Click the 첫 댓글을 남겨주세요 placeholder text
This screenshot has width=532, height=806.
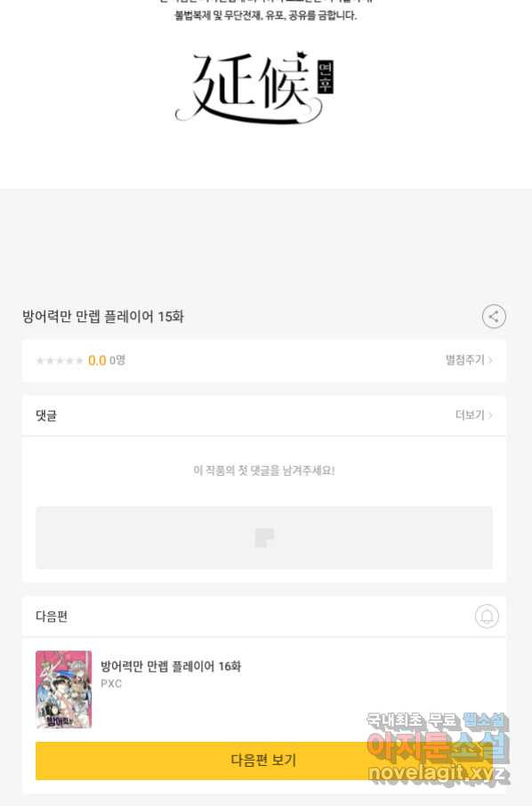click(263, 471)
